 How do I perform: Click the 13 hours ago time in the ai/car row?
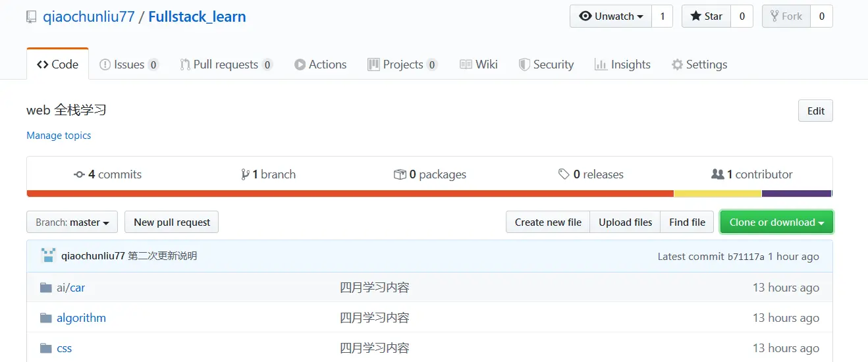tap(786, 288)
